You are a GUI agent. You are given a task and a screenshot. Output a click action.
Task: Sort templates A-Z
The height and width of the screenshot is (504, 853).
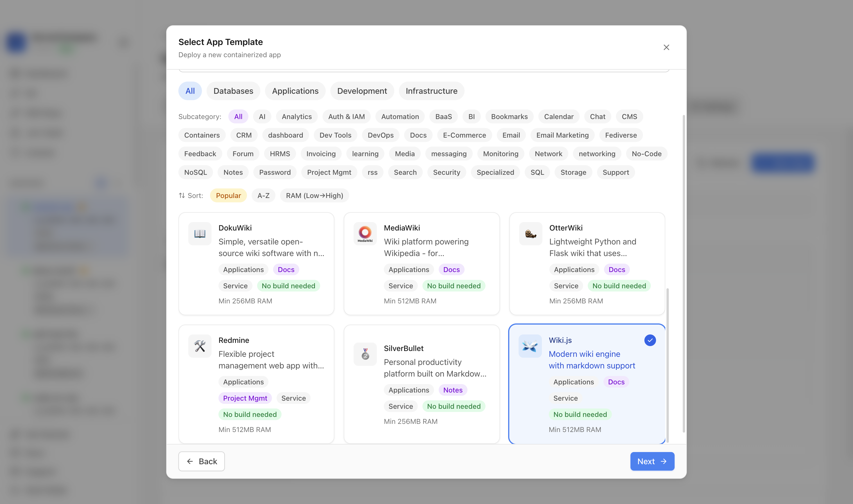(264, 196)
